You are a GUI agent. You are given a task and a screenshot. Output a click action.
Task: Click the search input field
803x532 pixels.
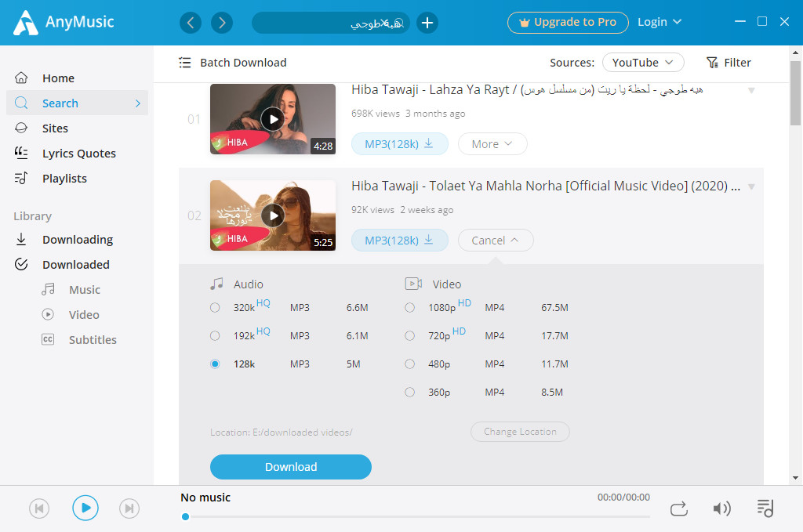(x=330, y=23)
